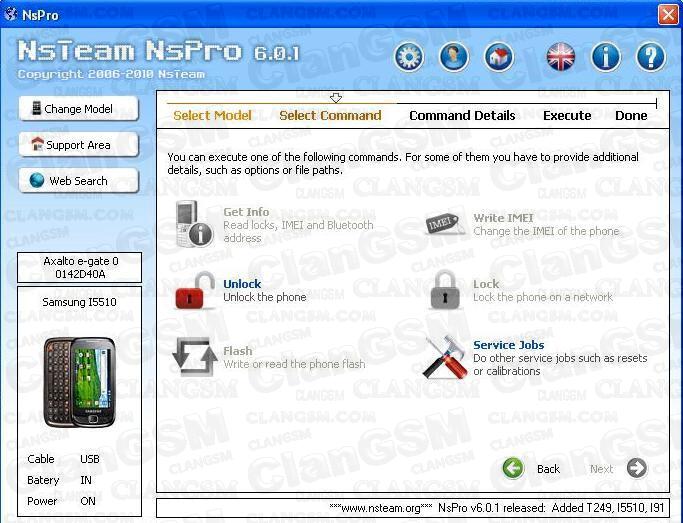Click the red padlock Unlock icon
This screenshot has width=683, height=523.
point(194,291)
